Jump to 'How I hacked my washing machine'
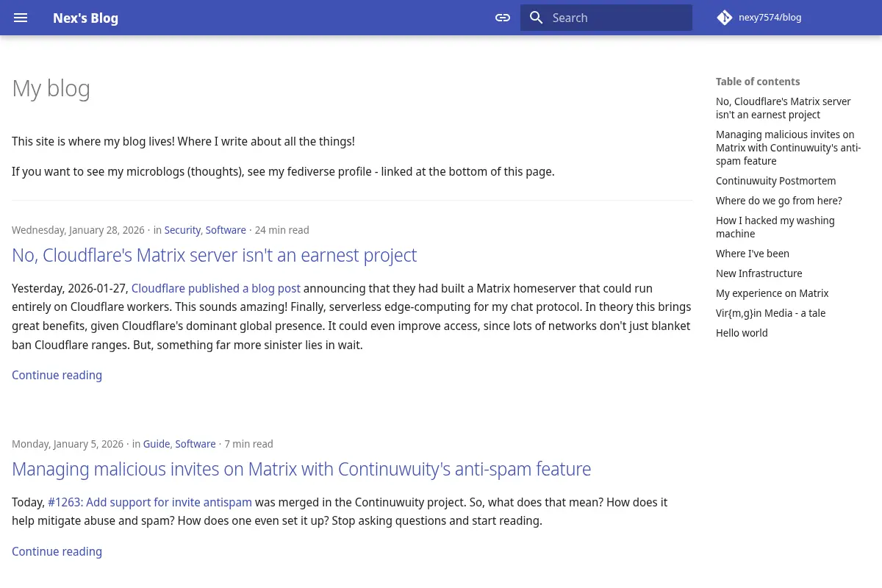 point(775,227)
